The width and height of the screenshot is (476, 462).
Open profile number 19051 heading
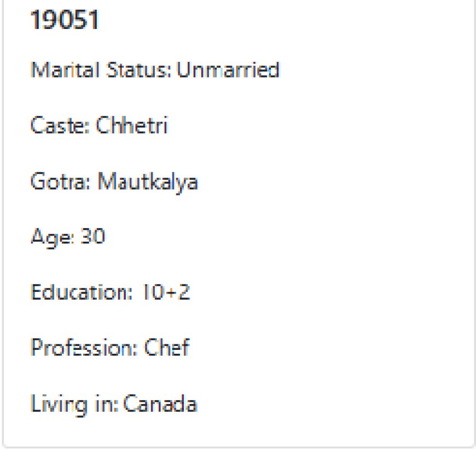coord(65,21)
